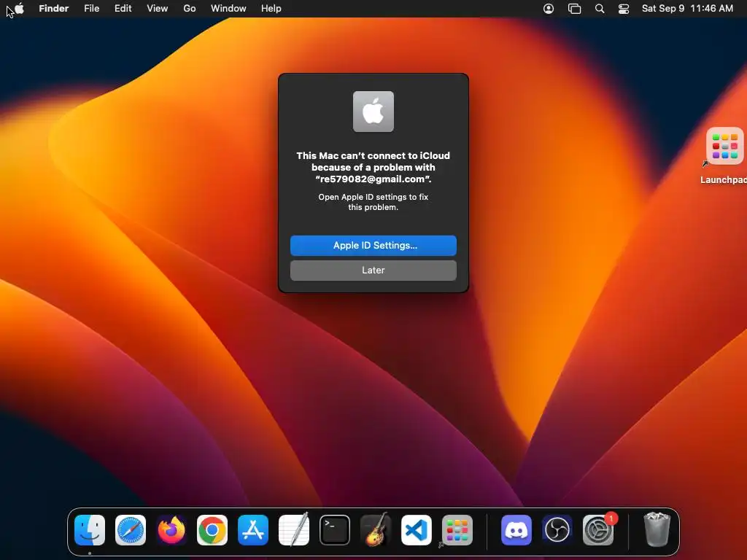Open the App Store from the Dock
This screenshot has height=560, width=747.
click(253, 530)
